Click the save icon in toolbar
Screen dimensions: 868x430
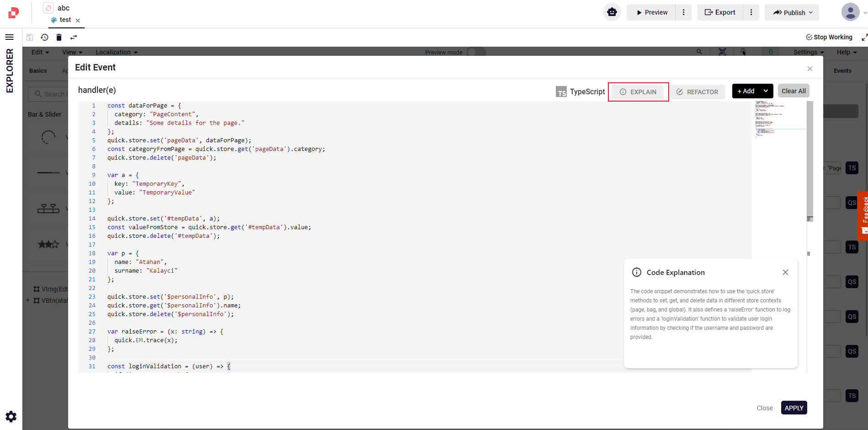30,38
